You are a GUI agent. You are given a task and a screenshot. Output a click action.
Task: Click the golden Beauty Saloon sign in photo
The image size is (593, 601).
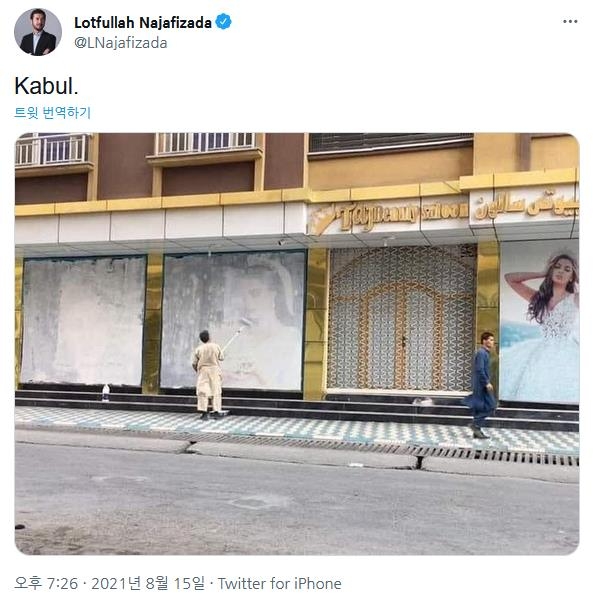[x=388, y=217]
